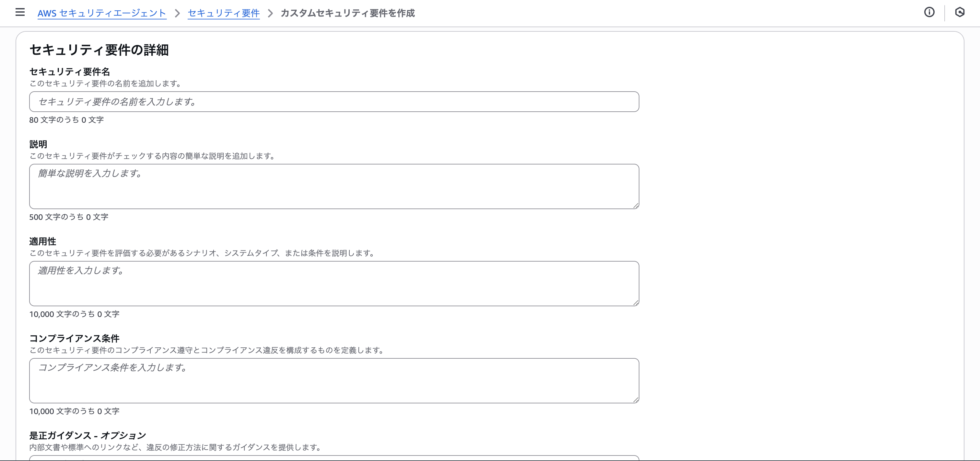Image resolution: width=980 pixels, height=461 pixels.
Task: Click the カスタムセキュリティ要件を作成 breadcrumb item
Action: click(347, 13)
